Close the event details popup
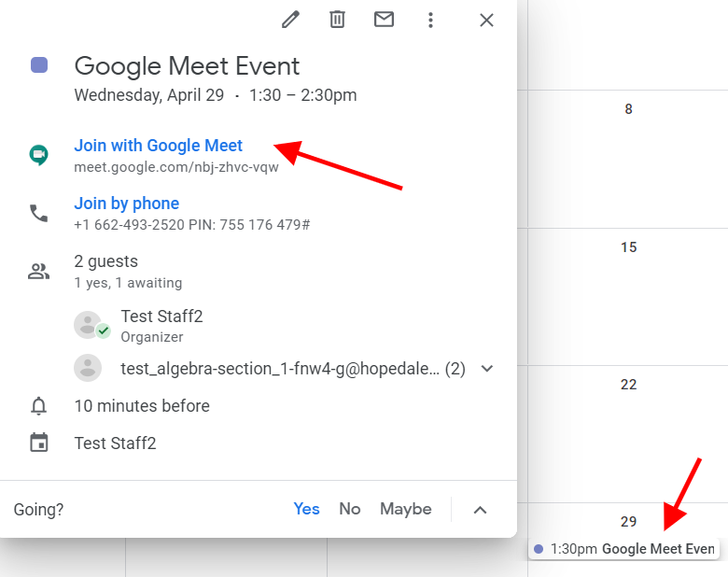Image resolution: width=728 pixels, height=577 pixels. coord(486,20)
